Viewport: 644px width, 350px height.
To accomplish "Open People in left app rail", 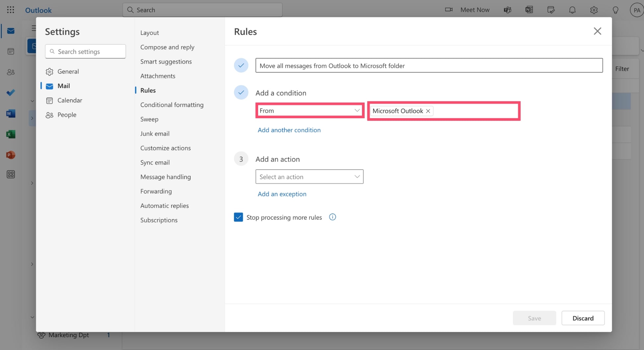I will (x=11, y=72).
